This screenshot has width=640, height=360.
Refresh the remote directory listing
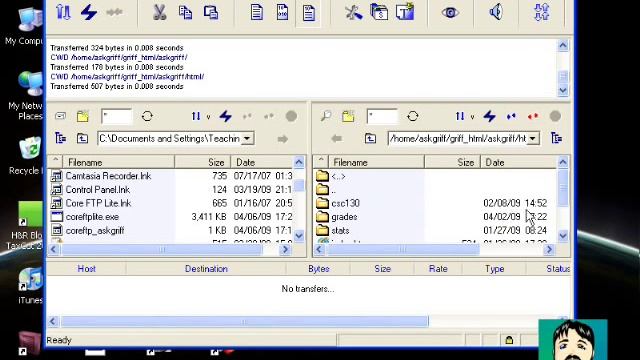tap(413, 116)
